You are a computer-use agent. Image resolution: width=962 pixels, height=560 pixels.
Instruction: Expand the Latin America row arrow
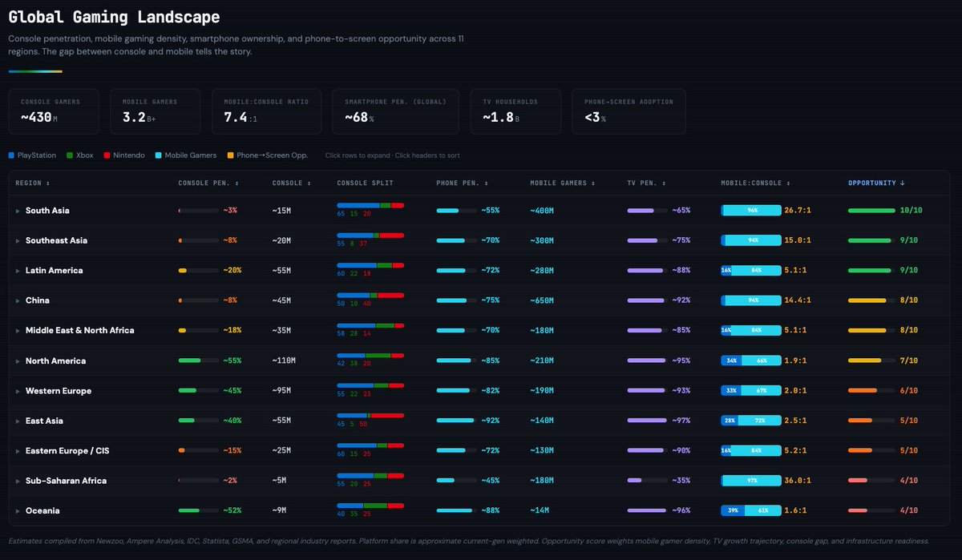point(18,271)
